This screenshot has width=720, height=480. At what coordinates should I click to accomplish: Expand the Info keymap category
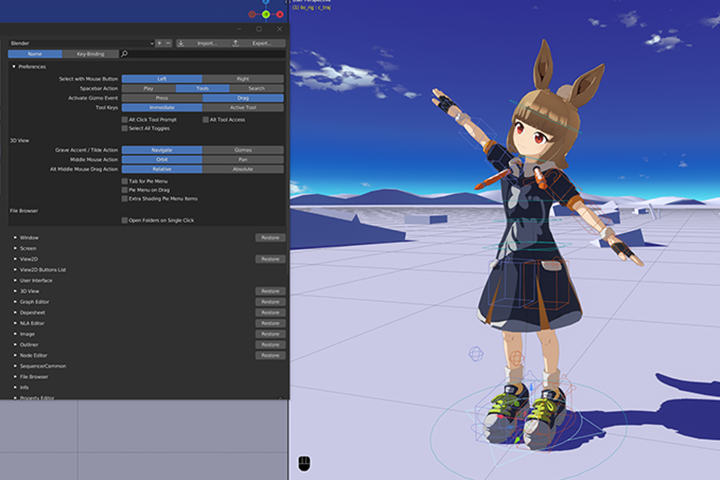point(15,387)
